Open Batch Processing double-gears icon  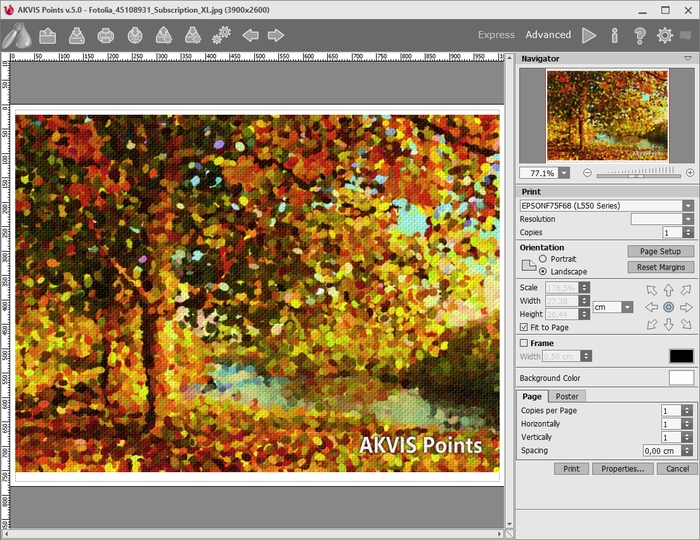pos(221,35)
